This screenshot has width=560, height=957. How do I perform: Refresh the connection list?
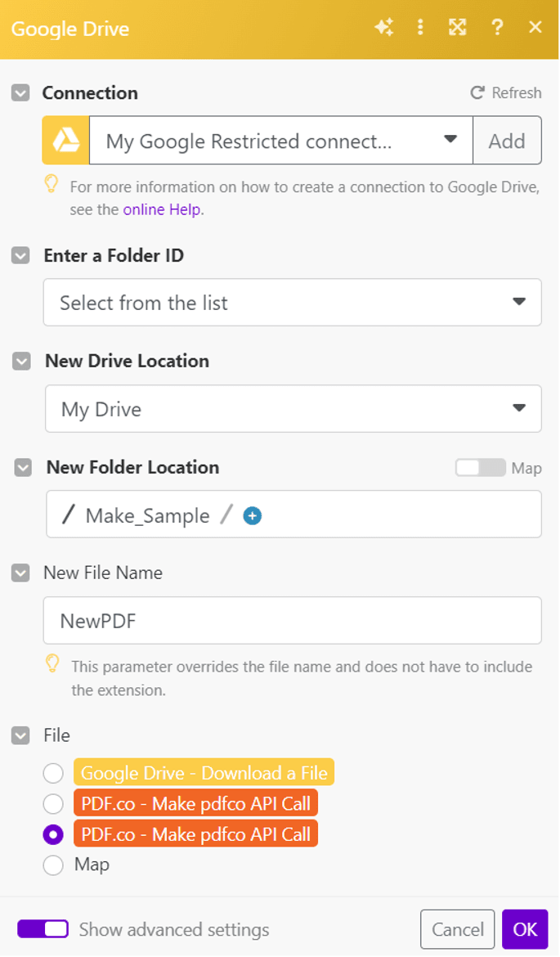(505, 92)
